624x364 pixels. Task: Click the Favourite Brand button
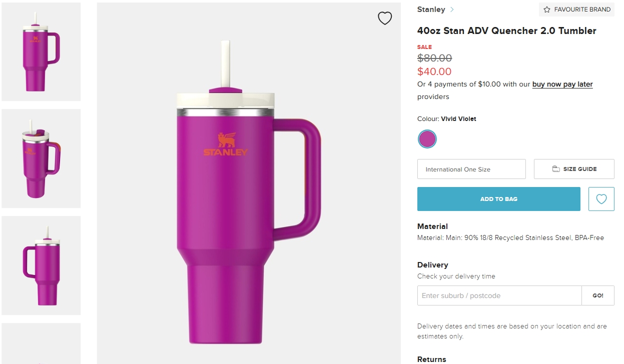coord(576,9)
